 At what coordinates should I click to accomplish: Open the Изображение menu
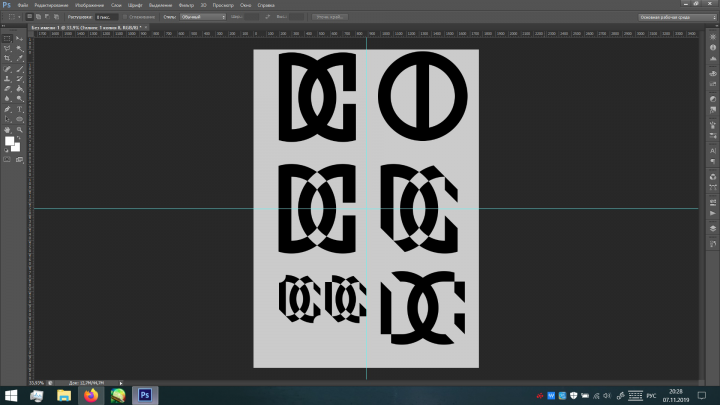tap(89, 5)
